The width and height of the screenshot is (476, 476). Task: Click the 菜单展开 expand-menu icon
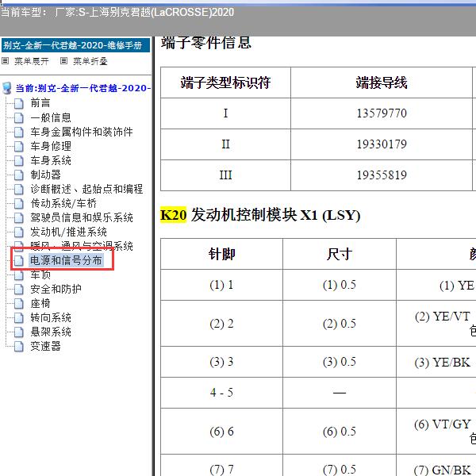click(x=6, y=61)
